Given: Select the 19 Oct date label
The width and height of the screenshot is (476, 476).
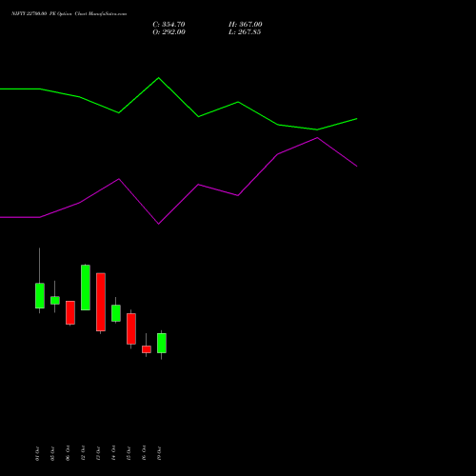Looking at the screenshot, I should pos(159,453).
